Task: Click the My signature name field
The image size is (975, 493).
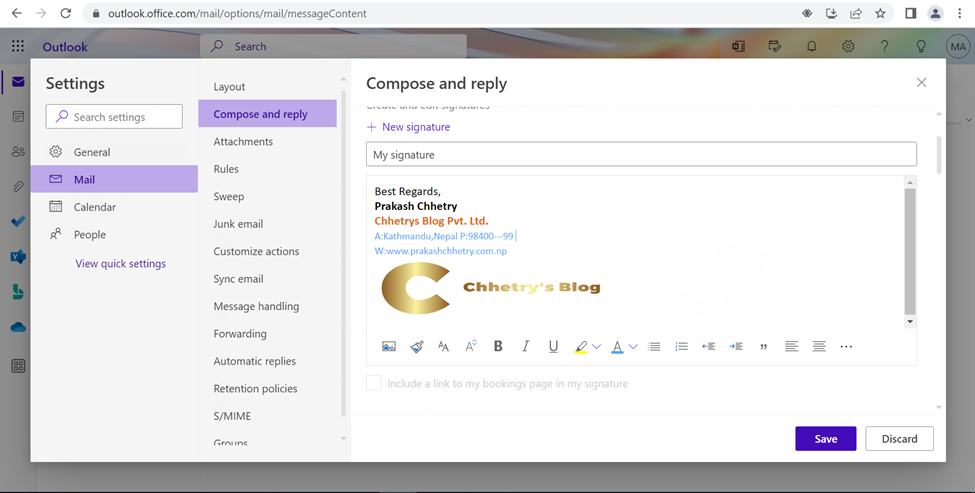Action: click(x=641, y=154)
